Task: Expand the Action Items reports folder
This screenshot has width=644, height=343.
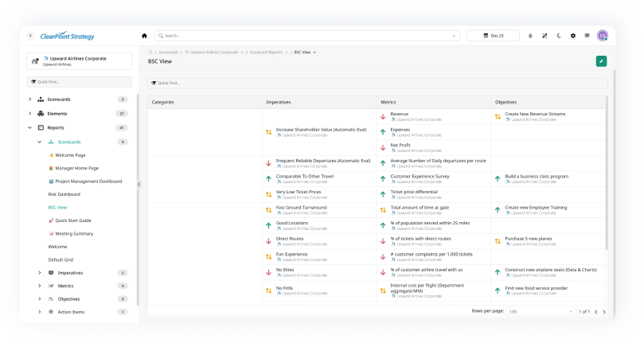Action: (x=40, y=312)
